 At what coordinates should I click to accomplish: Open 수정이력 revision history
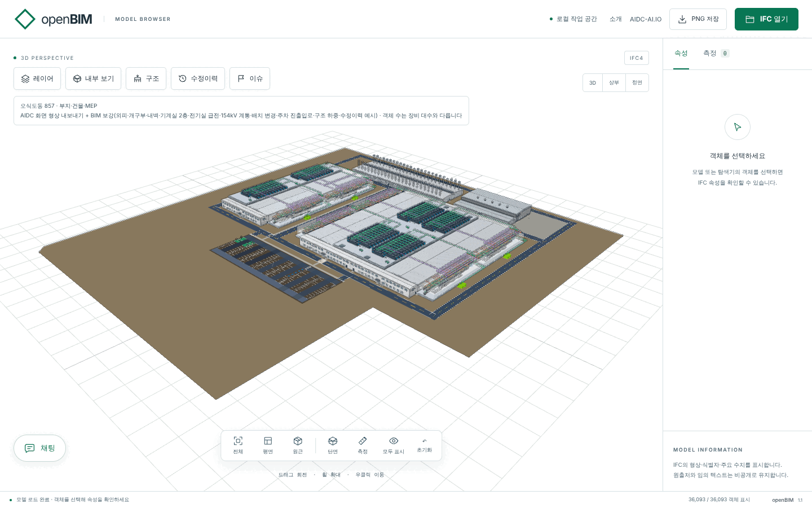pos(198,78)
